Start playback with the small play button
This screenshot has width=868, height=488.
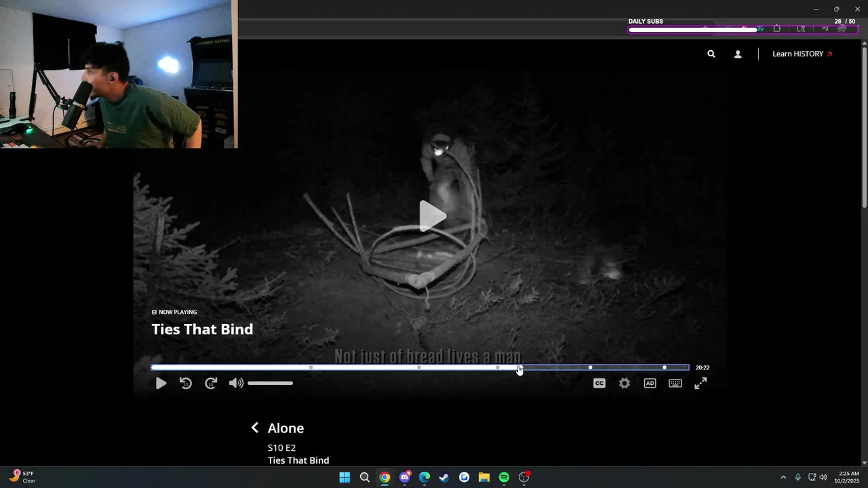pos(161,384)
